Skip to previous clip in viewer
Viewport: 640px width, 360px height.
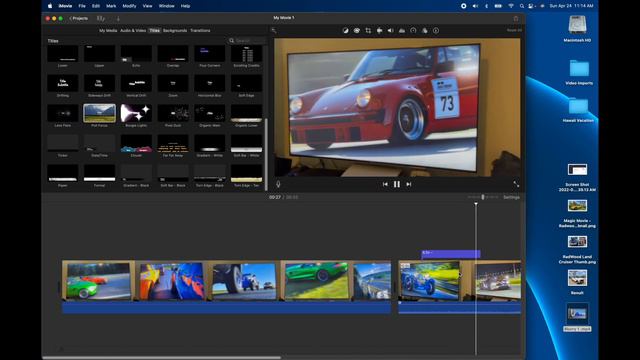point(385,184)
